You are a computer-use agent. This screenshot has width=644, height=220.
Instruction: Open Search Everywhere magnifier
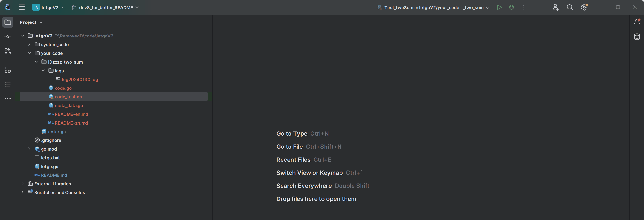570,7
